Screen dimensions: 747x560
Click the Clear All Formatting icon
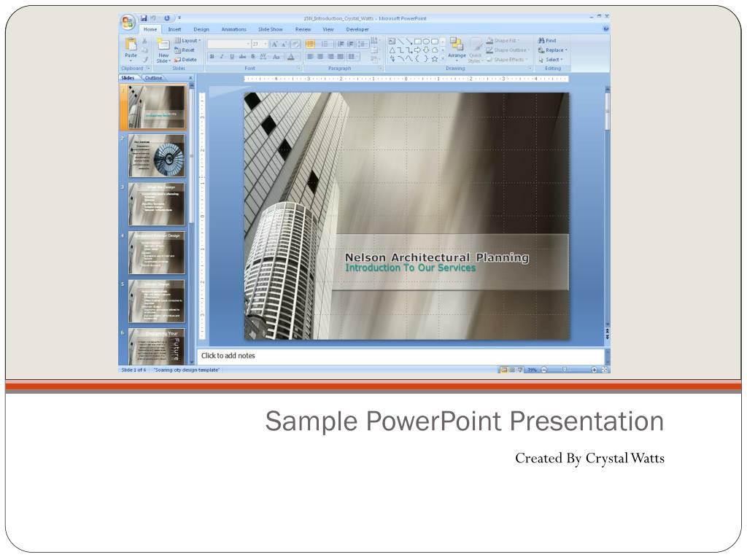click(295, 44)
